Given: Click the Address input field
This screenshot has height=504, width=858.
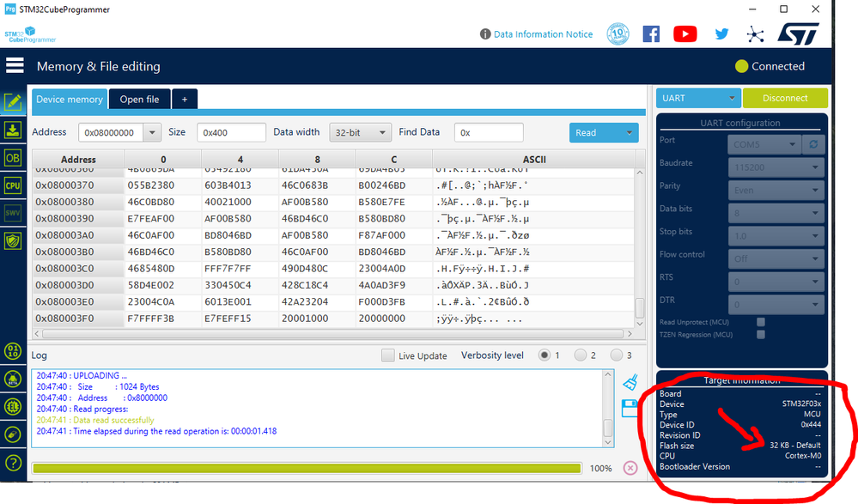Looking at the screenshot, I should coord(111,132).
